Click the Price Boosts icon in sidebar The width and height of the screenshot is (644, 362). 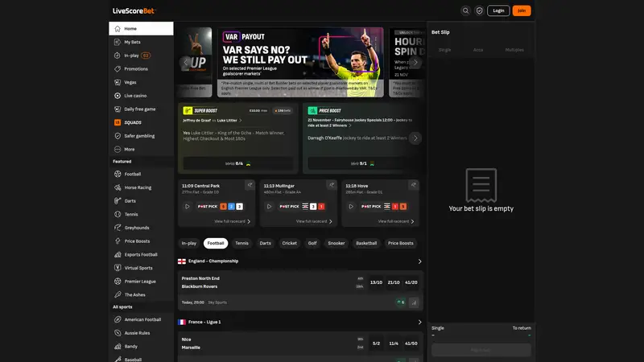[118, 241]
